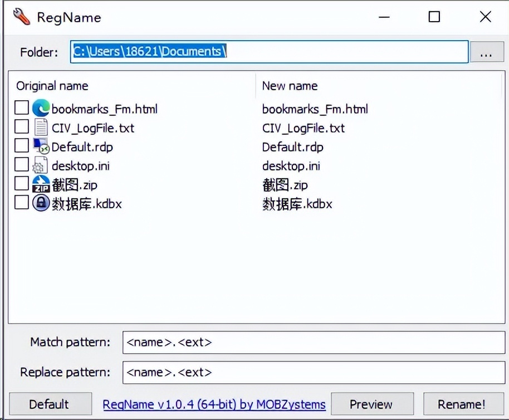
Task: Check the box for Default.rdp
Action: (21, 146)
